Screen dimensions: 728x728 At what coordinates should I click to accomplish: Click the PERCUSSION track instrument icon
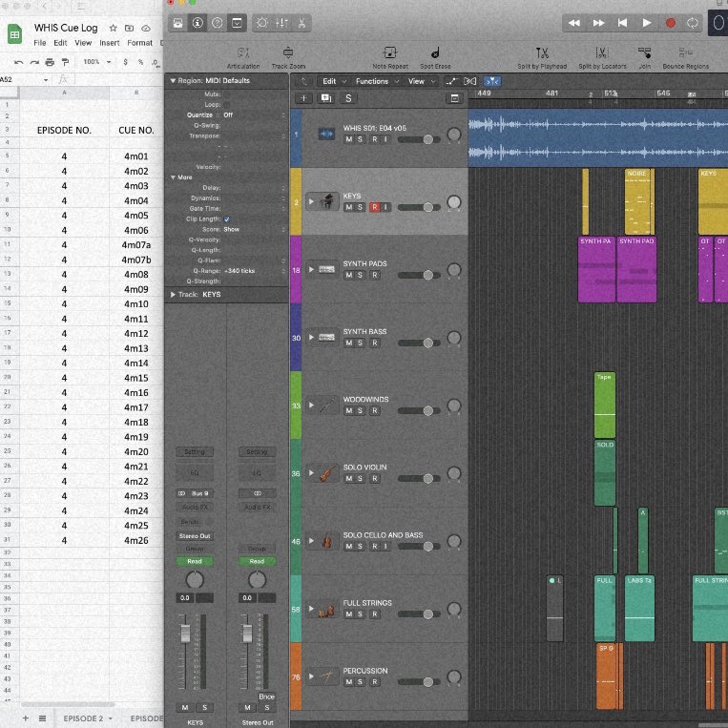327,676
